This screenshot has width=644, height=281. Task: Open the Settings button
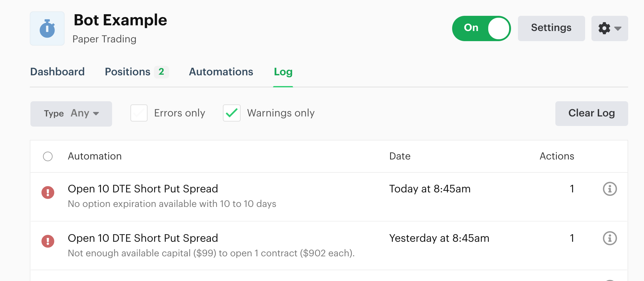[551, 28]
